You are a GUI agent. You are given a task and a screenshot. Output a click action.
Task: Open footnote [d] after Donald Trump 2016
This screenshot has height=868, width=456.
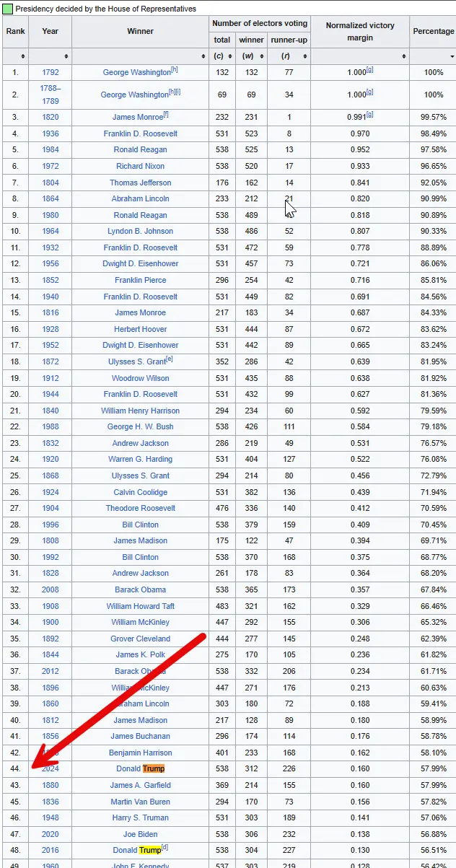coord(165,847)
